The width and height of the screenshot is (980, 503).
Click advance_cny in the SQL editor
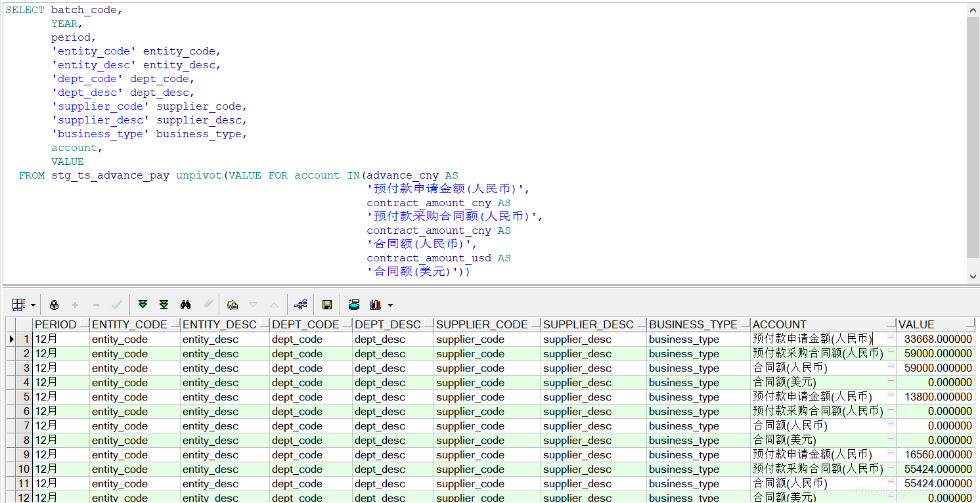point(403,175)
